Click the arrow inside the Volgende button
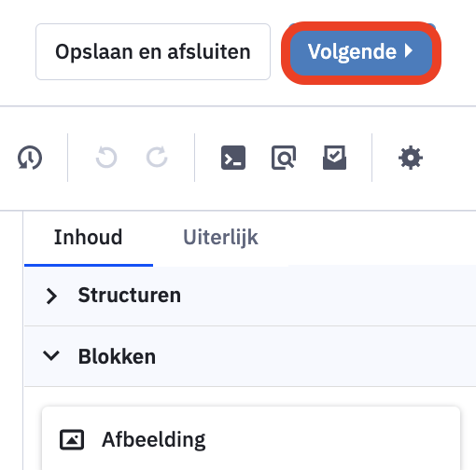Viewport: 476px width, 470px height. (409, 51)
